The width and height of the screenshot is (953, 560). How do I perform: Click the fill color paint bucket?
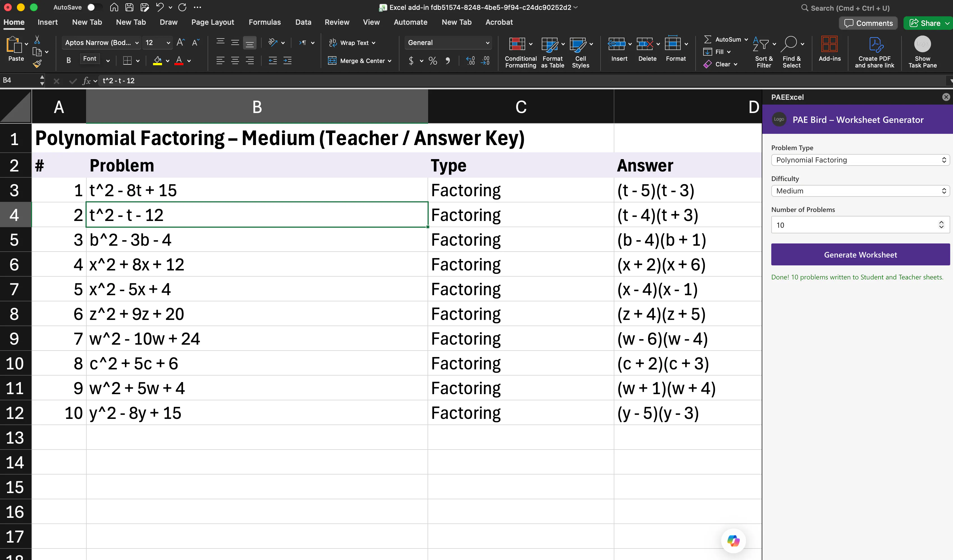click(x=157, y=60)
